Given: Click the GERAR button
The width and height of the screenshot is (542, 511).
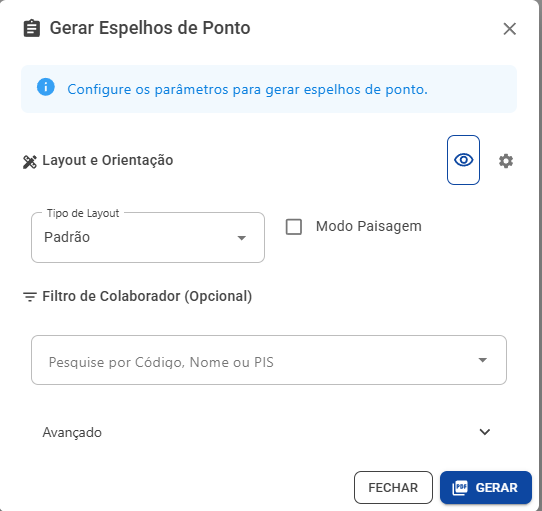Looking at the screenshot, I should [x=486, y=487].
